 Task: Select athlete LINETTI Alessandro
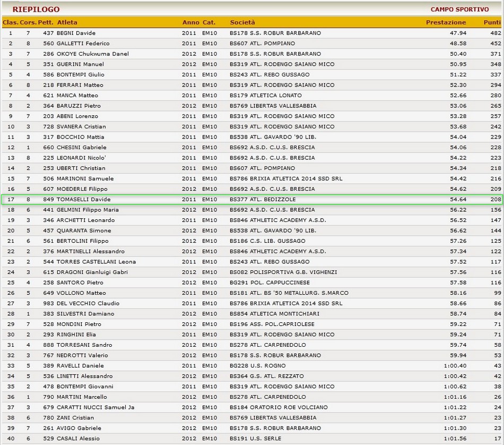pos(84,376)
